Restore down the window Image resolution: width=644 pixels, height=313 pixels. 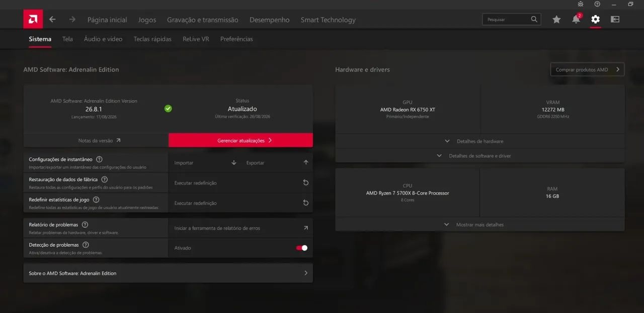(x=630, y=4)
